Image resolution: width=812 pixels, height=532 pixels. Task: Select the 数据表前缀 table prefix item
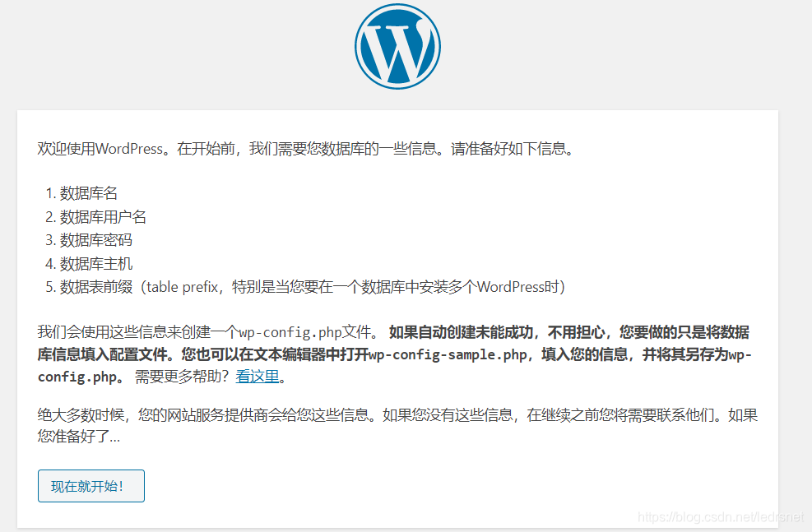point(313,287)
